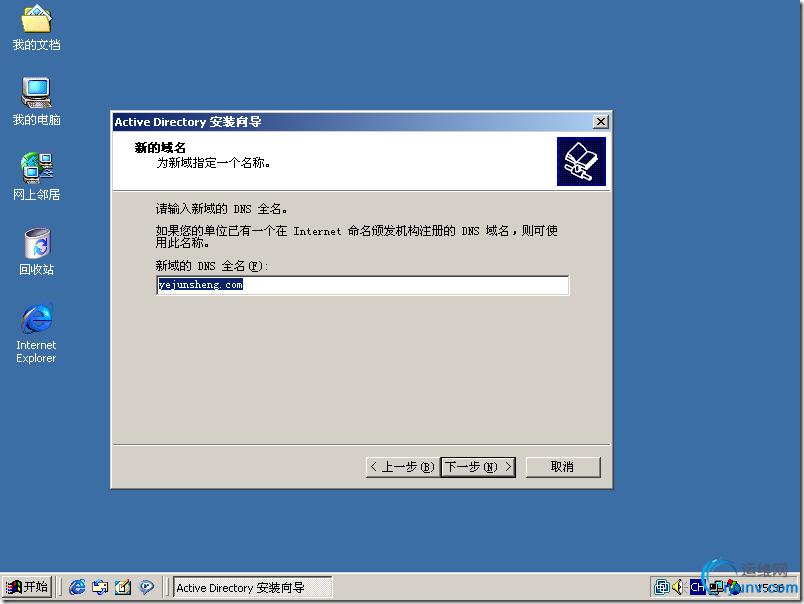This screenshot has width=804, height=604.
Task: Select the 网上邻居 desktop icon
Action: pyautogui.click(x=36, y=177)
